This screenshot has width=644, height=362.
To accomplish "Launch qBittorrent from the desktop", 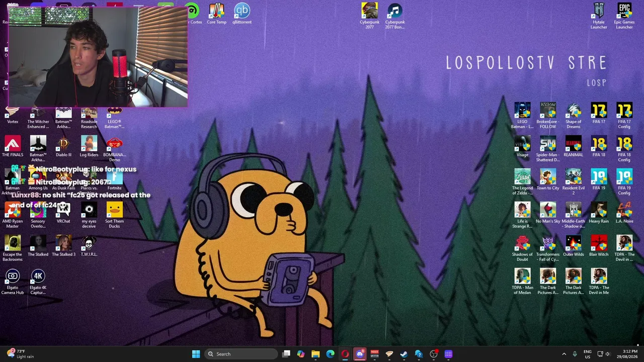I will (242, 14).
